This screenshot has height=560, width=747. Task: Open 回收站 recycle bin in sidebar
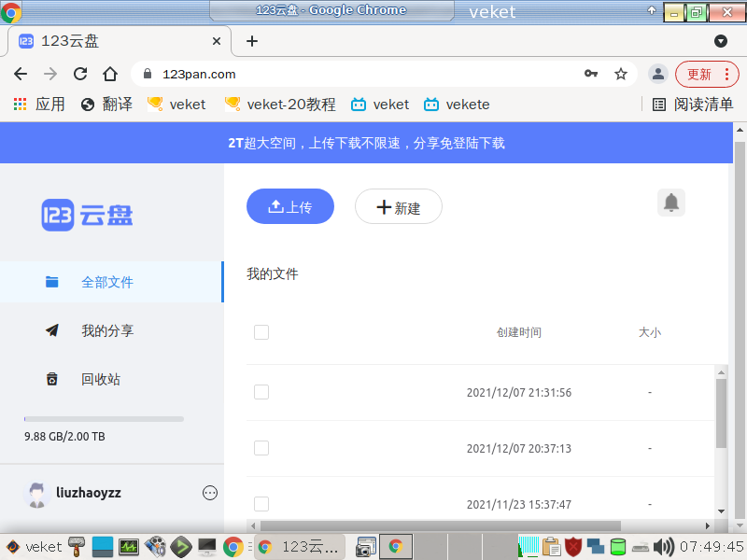pos(101,379)
